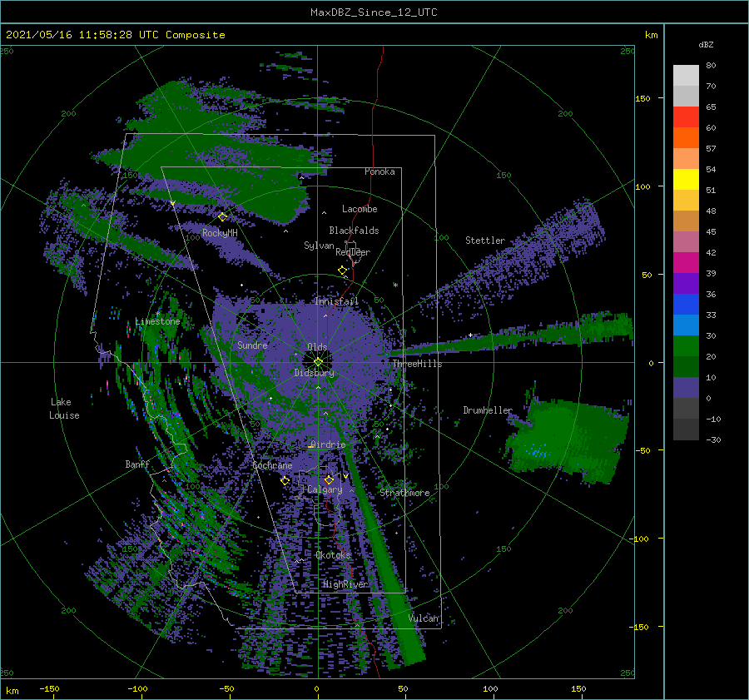Click the white plus marker on eastern green beam
The image size is (749, 700).
[470, 335]
